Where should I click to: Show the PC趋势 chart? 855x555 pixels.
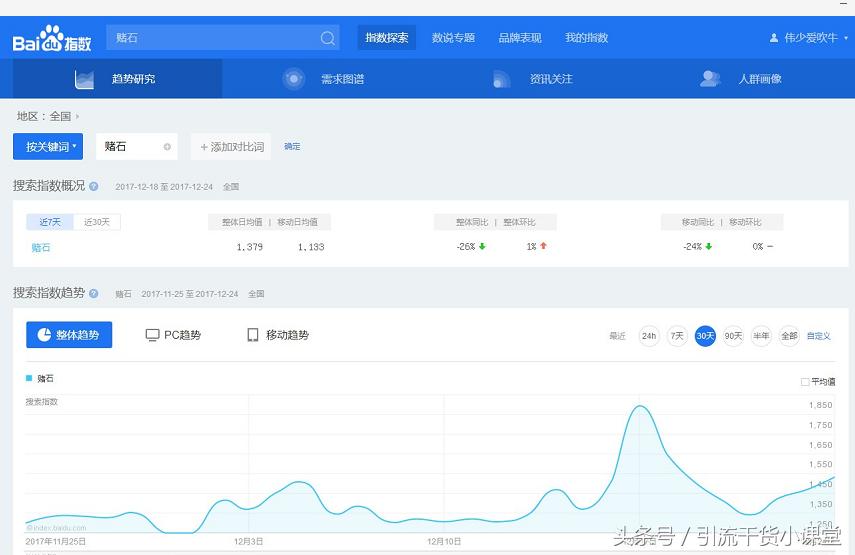tap(173, 335)
